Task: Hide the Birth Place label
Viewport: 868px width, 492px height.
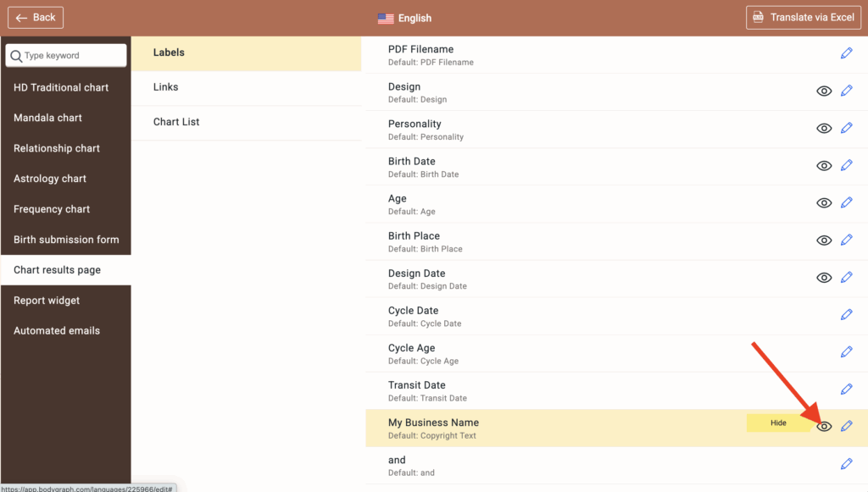Action: click(824, 240)
